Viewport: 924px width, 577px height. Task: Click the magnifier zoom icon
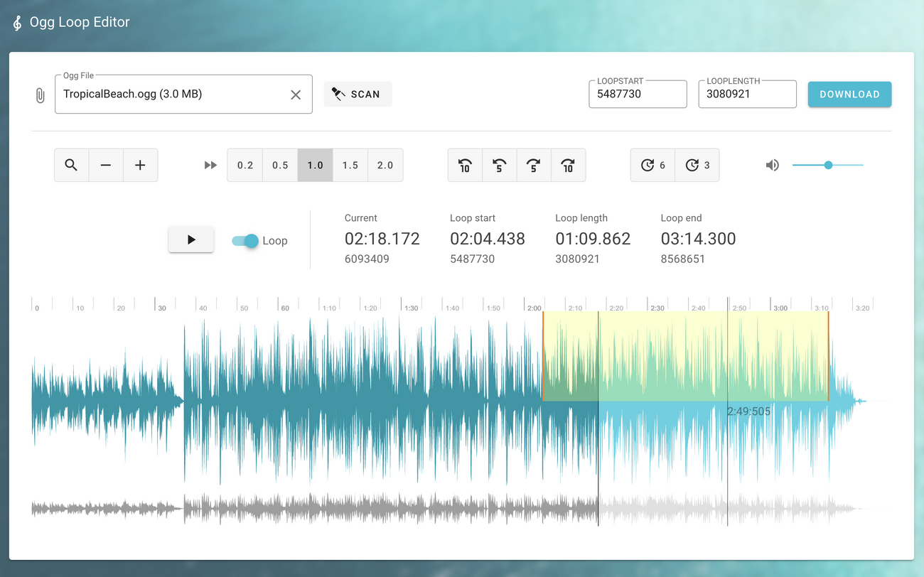pos(71,165)
